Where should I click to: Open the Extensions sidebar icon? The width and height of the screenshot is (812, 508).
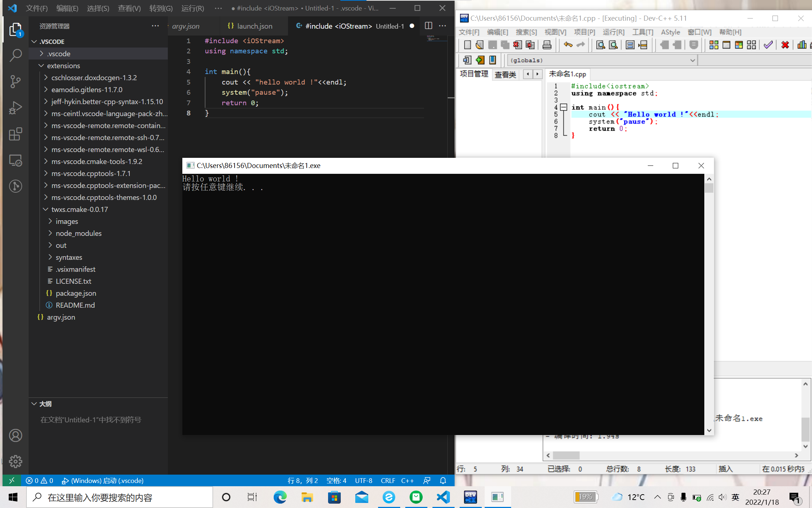[15, 134]
